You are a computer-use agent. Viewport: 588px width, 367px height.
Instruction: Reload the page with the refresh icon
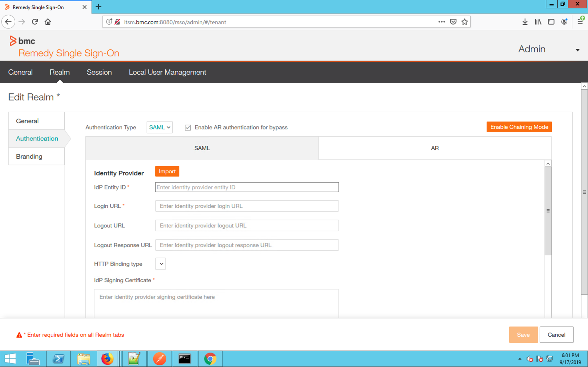35,21
